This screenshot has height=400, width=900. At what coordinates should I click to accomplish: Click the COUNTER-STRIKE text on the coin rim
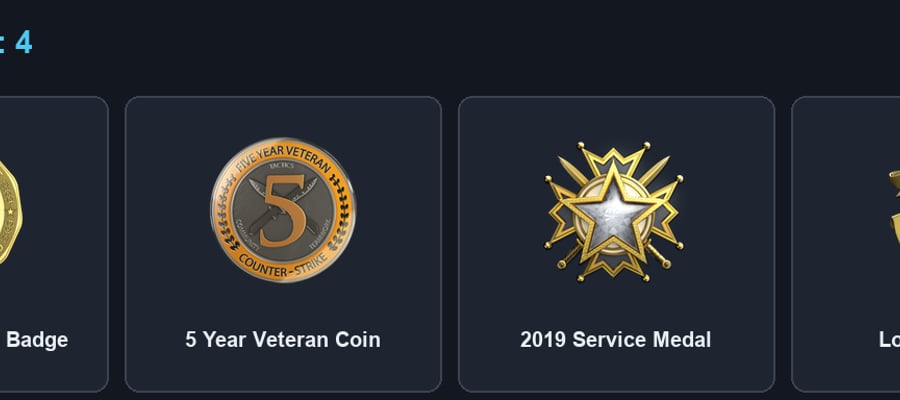pyautogui.click(x=283, y=265)
